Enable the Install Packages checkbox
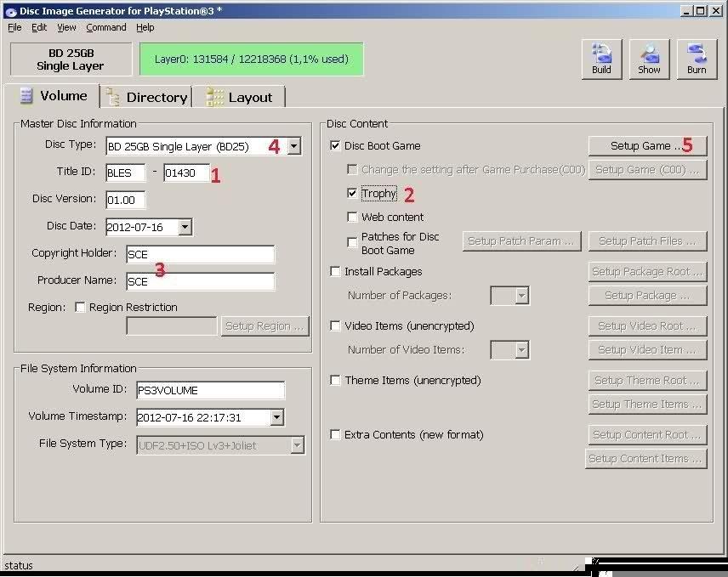This screenshot has height=577, width=728. pyautogui.click(x=335, y=271)
